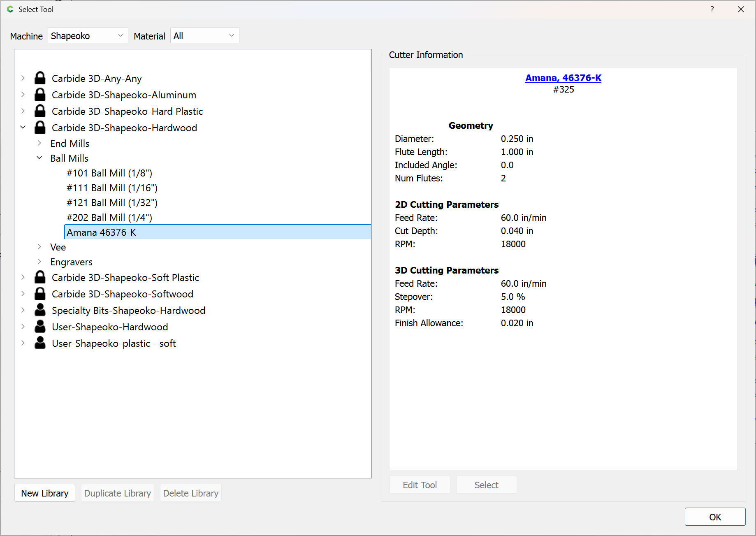Collapse the Carbide 3D-Shapeoko-Hardwood library
756x536 pixels.
click(23, 128)
